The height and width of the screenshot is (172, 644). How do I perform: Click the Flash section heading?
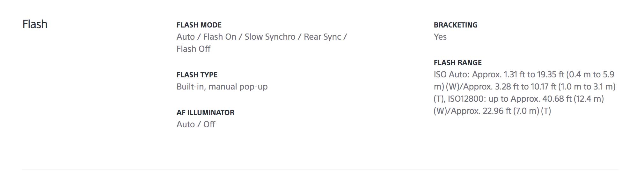(x=35, y=24)
